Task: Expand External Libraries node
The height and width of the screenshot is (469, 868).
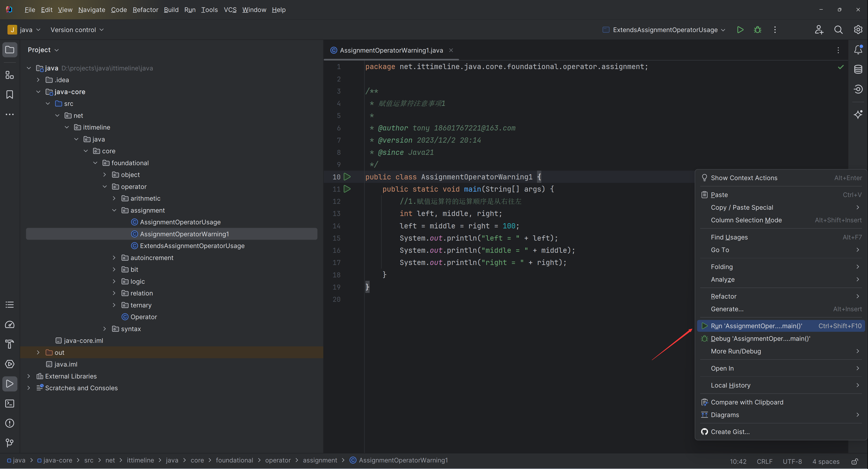Action: (x=29, y=376)
